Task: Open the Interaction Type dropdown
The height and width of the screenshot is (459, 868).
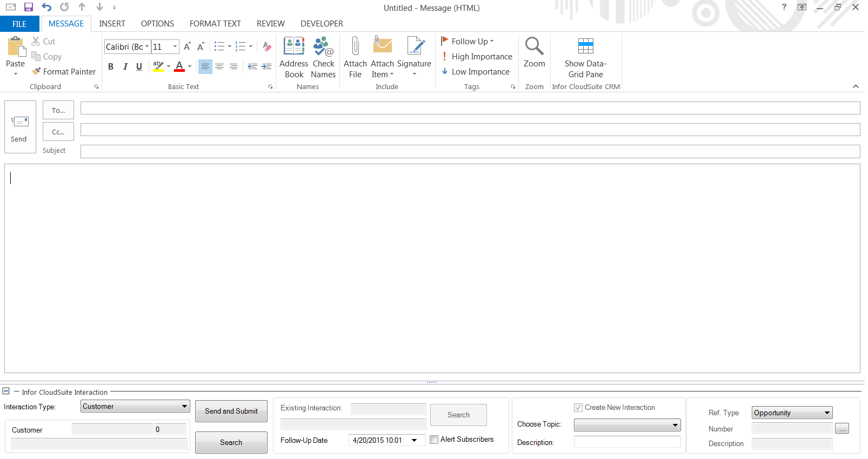Action: pos(184,407)
